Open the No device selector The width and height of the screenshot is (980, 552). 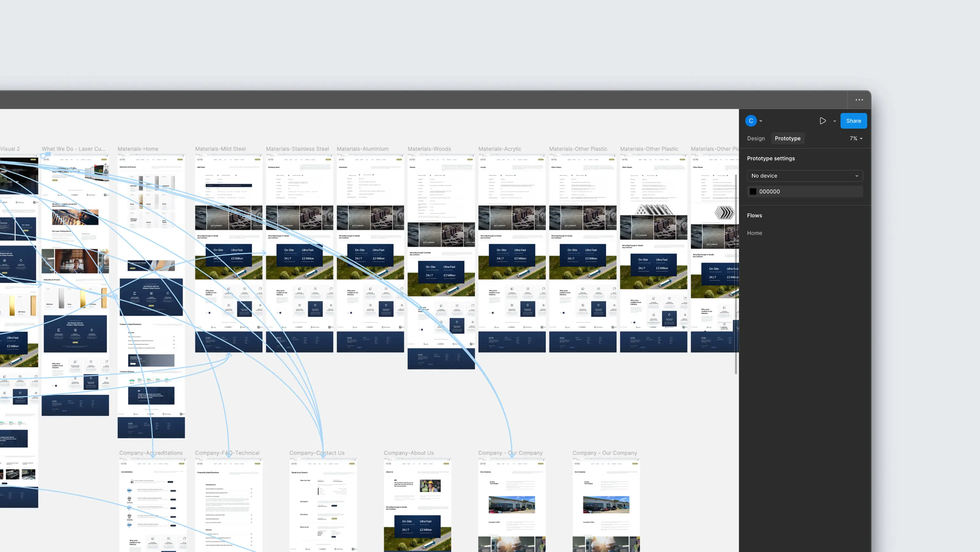pyautogui.click(x=804, y=176)
